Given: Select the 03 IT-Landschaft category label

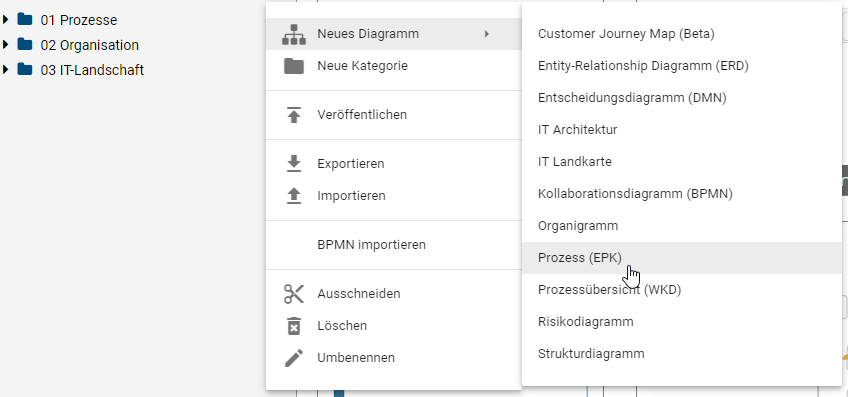Looking at the screenshot, I should [92, 70].
